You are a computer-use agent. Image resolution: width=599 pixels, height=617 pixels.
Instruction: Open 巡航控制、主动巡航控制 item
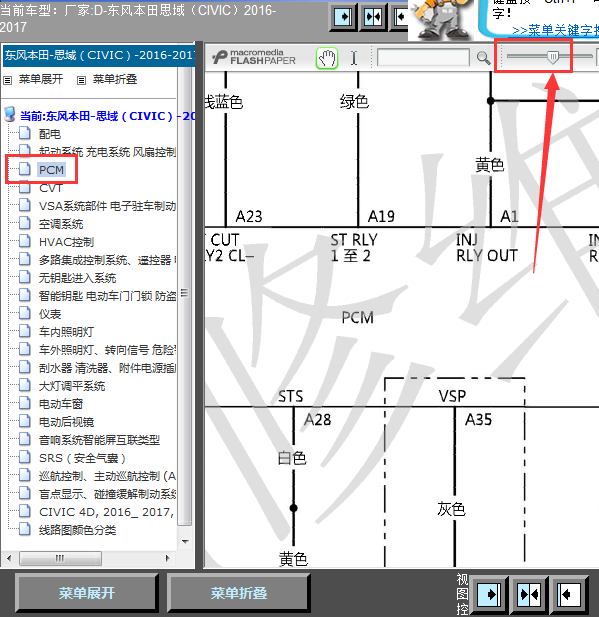pos(107,476)
